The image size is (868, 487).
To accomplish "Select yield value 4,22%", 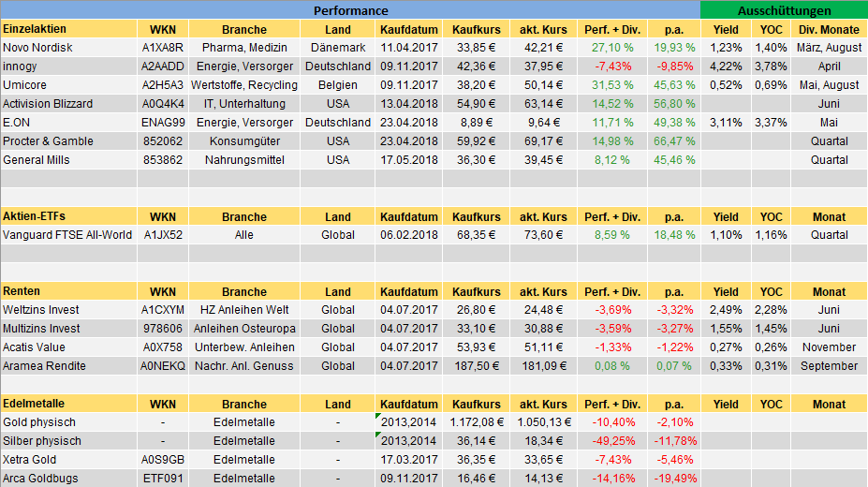I will (726, 66).
